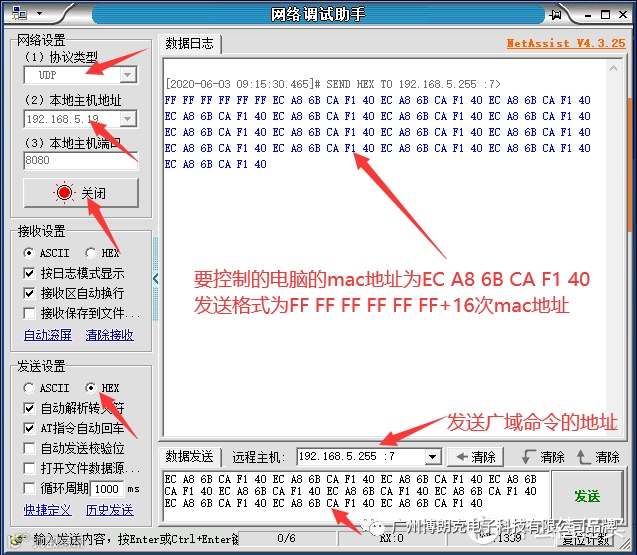Enable 循环周期 checkbox
The height and width of the screenshot is (555, 637).
pos(29,488)
